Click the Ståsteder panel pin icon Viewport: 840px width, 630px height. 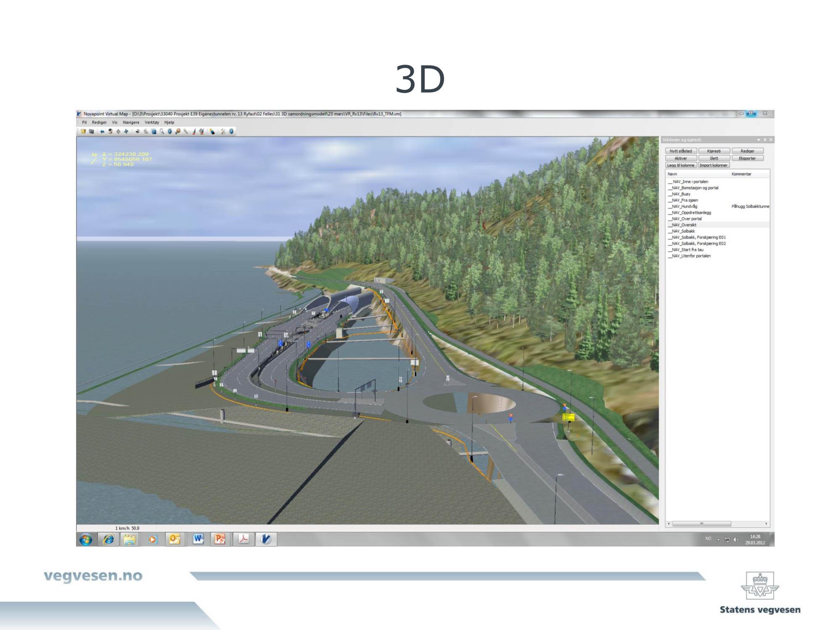click(x=765, y=139)
